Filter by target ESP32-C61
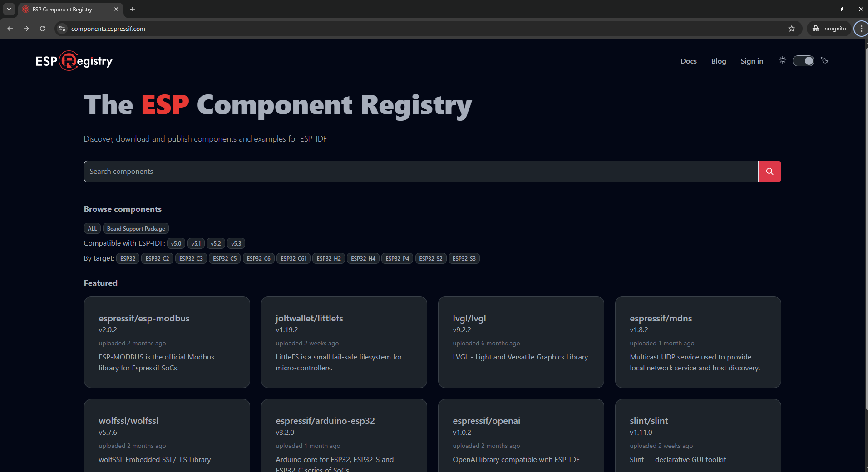Image resolution: width=868 pixels, height=472 pixels. 293,259
